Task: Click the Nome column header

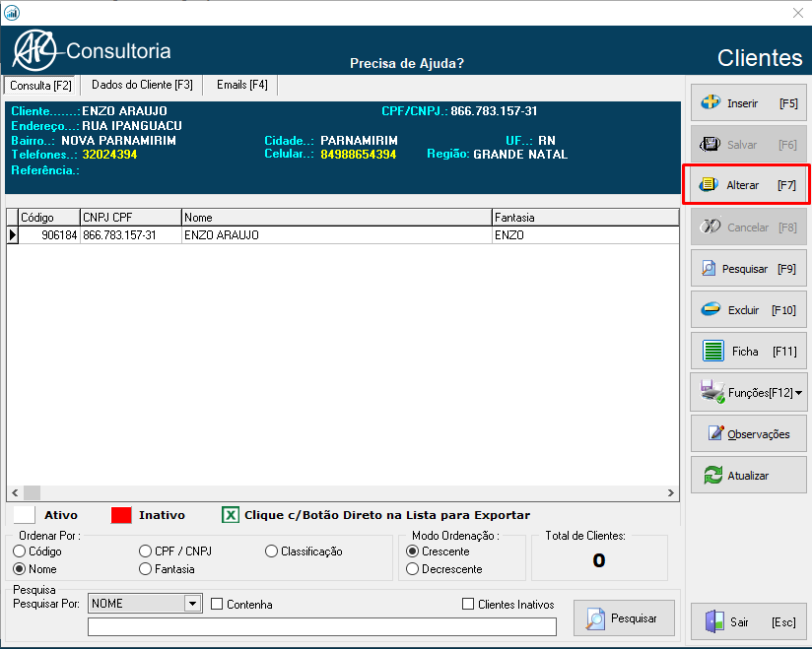Action: (x=337, y=218)
